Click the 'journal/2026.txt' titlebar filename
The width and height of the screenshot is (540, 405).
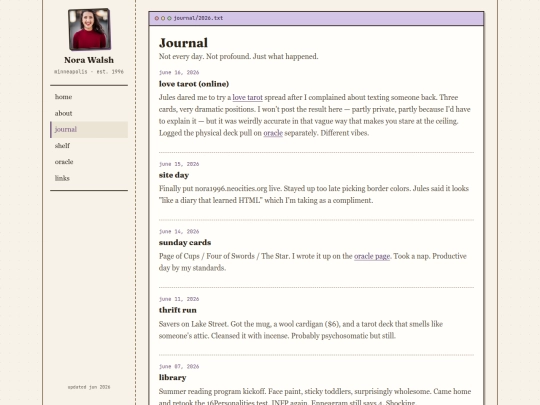[198, 18]
